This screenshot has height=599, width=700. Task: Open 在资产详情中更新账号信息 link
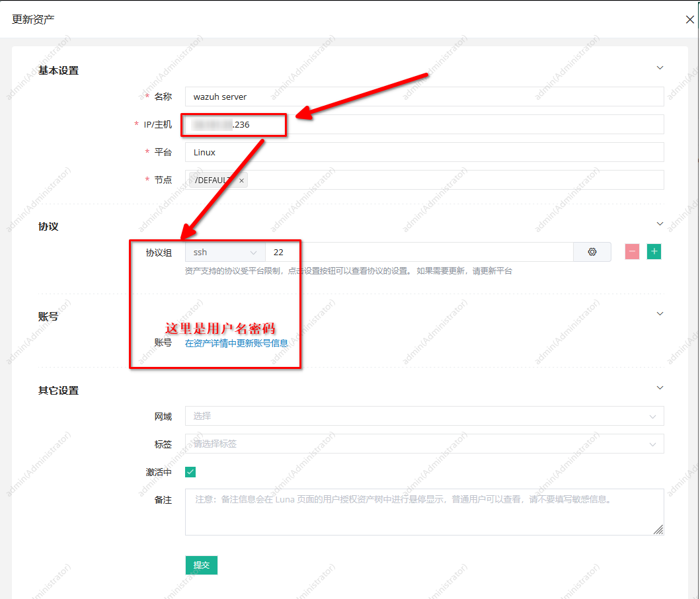(x=236, y=343)
